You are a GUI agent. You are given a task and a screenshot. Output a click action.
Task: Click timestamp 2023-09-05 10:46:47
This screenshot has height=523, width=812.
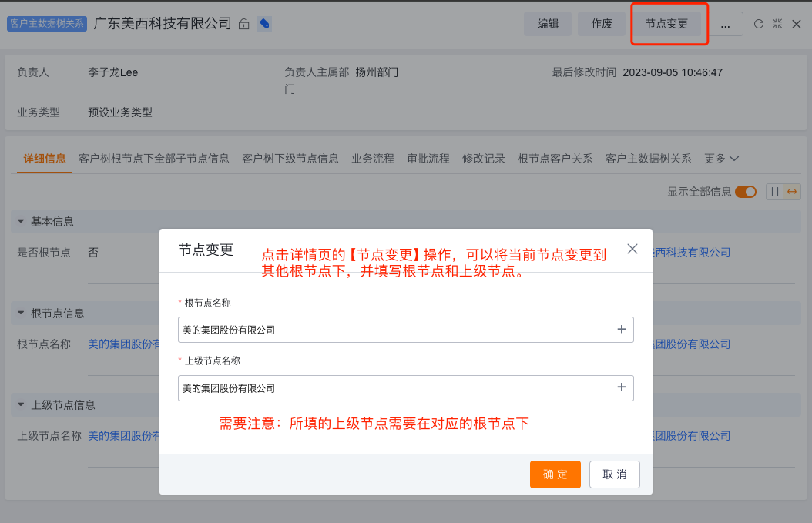point(673,72)
